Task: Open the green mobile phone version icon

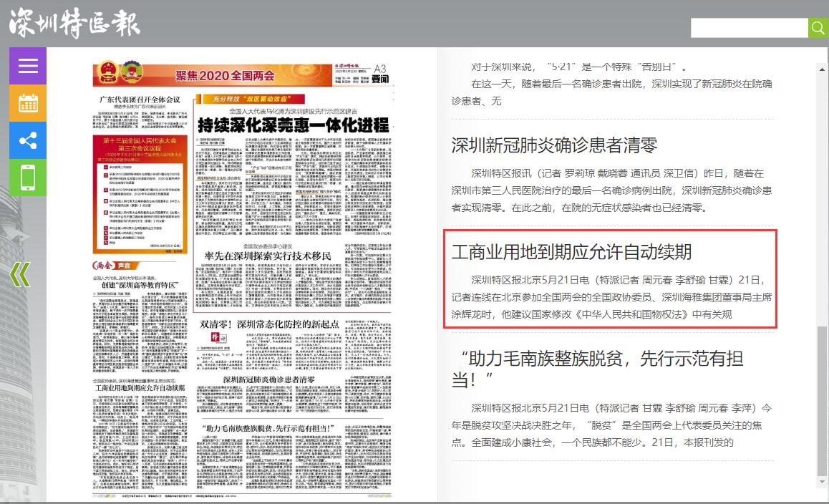Action: (x=28, y=178)
